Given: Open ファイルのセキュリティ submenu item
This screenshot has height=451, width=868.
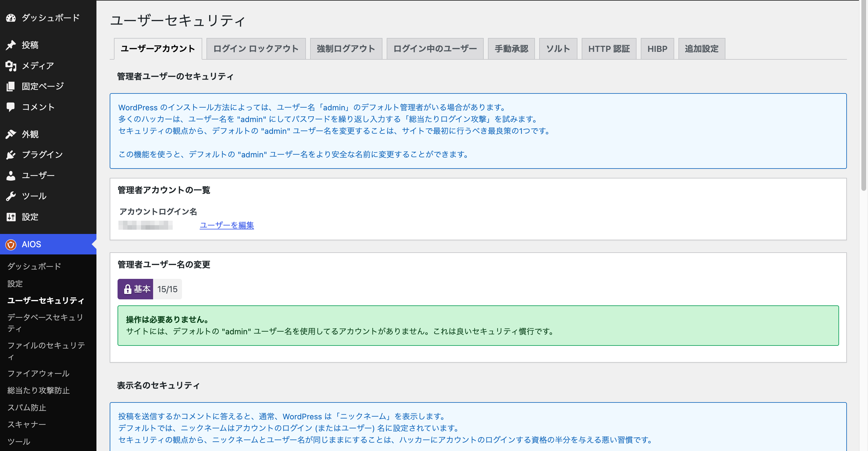Looking at the screenshot, I should pyautogui.click(x=46, y=351).
